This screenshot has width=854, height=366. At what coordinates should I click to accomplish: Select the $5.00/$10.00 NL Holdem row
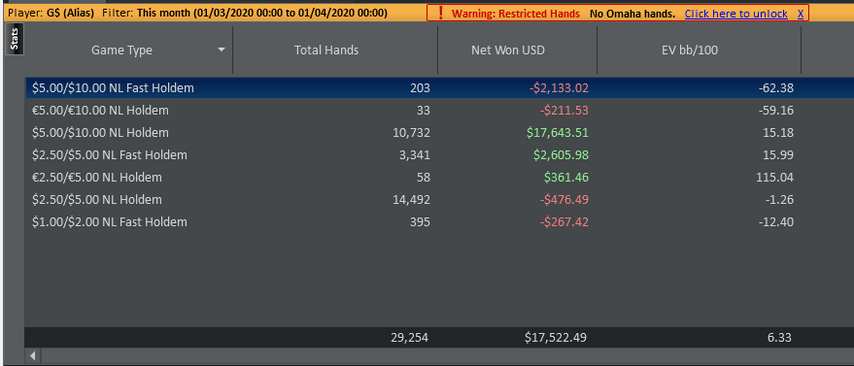(439, 133)
